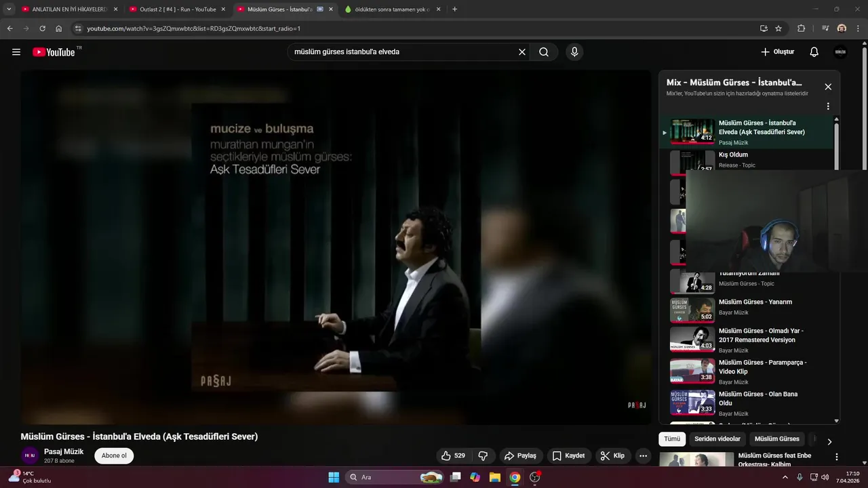Open the YouTube hamburger guide menu
868x488 pixels.
16,52
